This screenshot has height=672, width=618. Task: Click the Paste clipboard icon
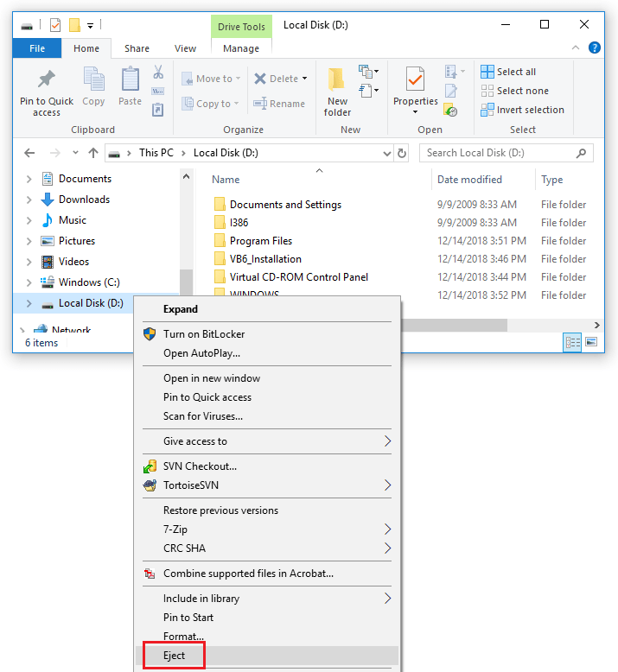pyautogui.click(x=130, y=79)
